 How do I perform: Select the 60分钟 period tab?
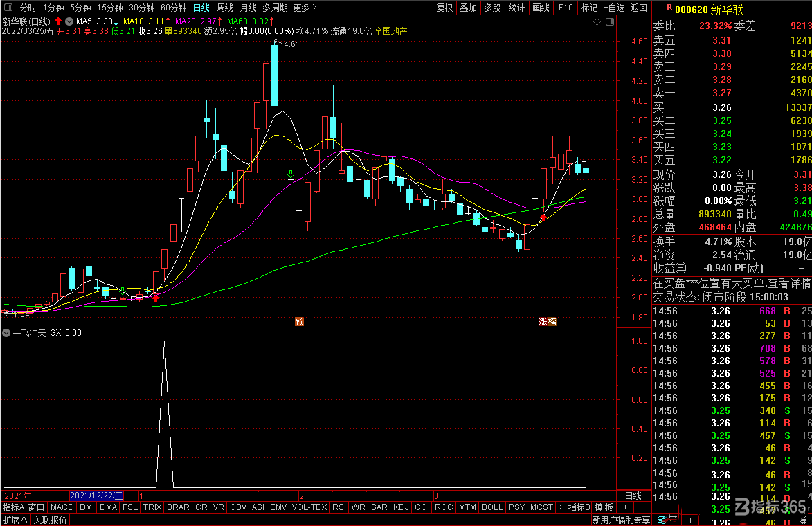(174, 8)
